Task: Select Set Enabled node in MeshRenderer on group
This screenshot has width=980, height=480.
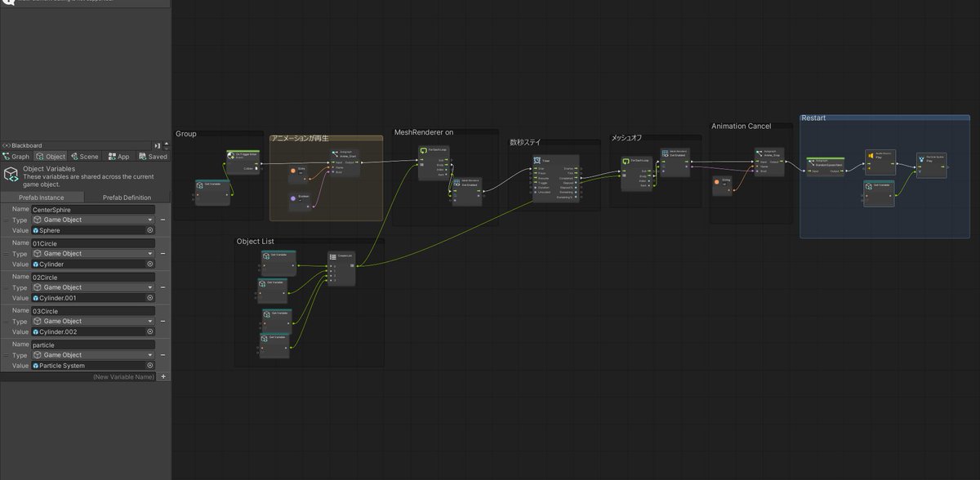Action: [466, 191]
